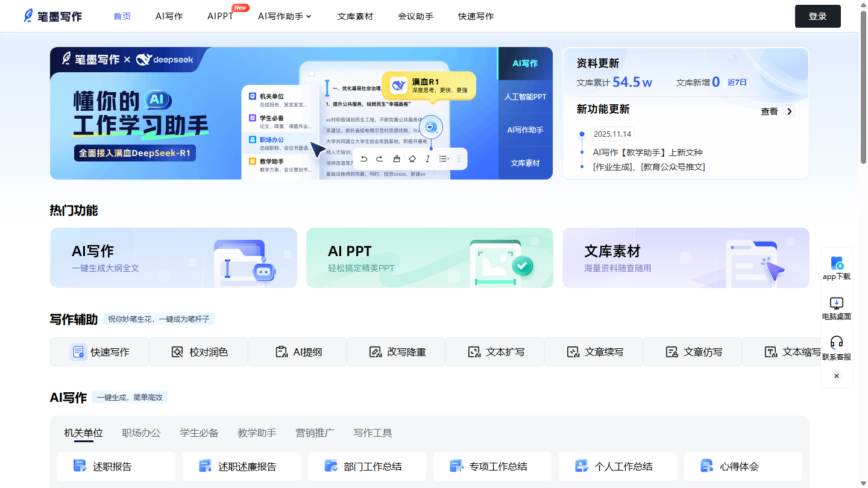Open the AI写作 feature card

pos(174,258)
